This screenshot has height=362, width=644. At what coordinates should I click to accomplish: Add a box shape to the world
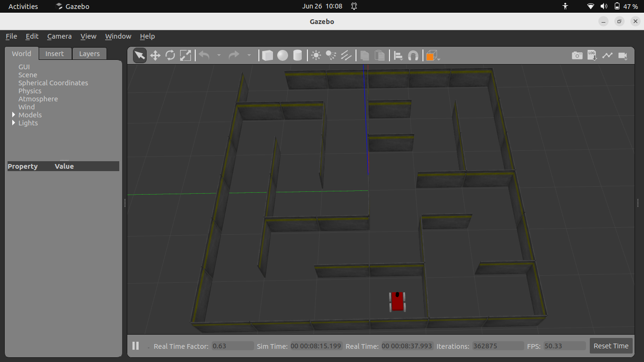(x=267, y=55)
